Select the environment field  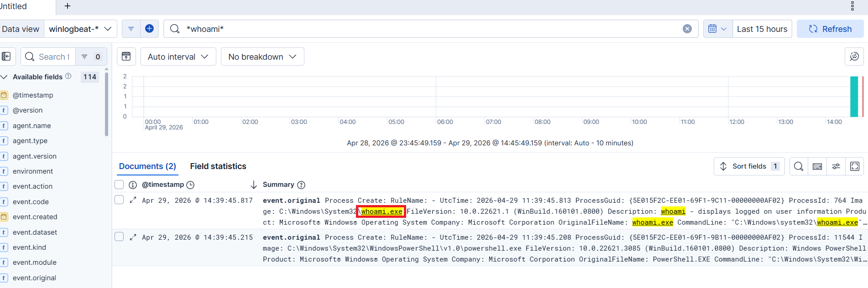pyautogui.click(x=33, y=171)
